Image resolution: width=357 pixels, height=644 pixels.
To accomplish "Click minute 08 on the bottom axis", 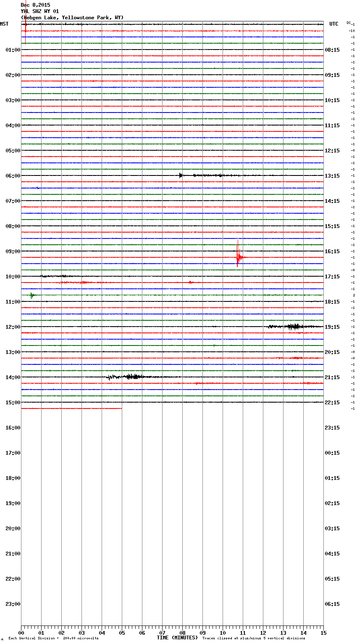I will [x=182, y=633].
